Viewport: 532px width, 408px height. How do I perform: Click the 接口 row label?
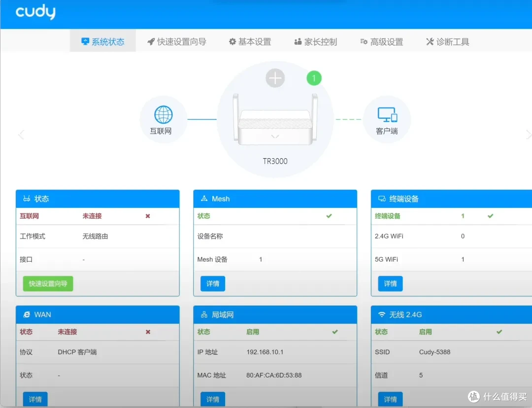[x=26, y=259]
